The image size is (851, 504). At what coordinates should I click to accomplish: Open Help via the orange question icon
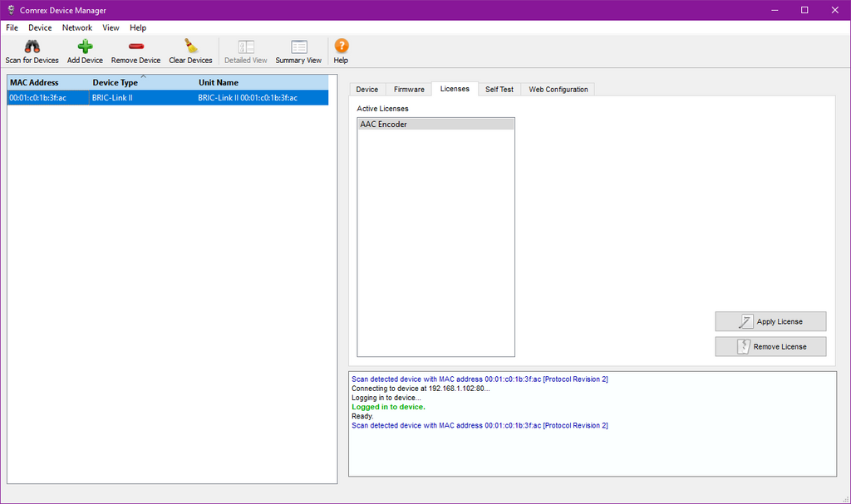341,46
